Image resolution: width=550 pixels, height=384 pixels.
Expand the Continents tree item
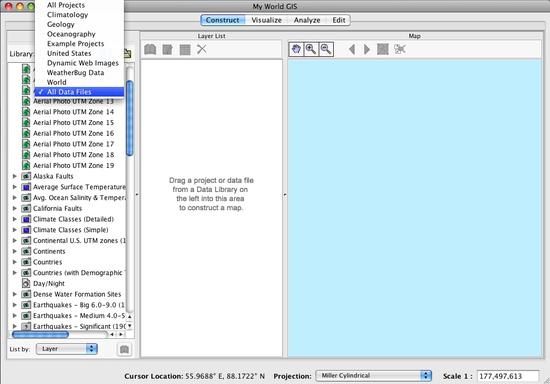coord(15,251)
